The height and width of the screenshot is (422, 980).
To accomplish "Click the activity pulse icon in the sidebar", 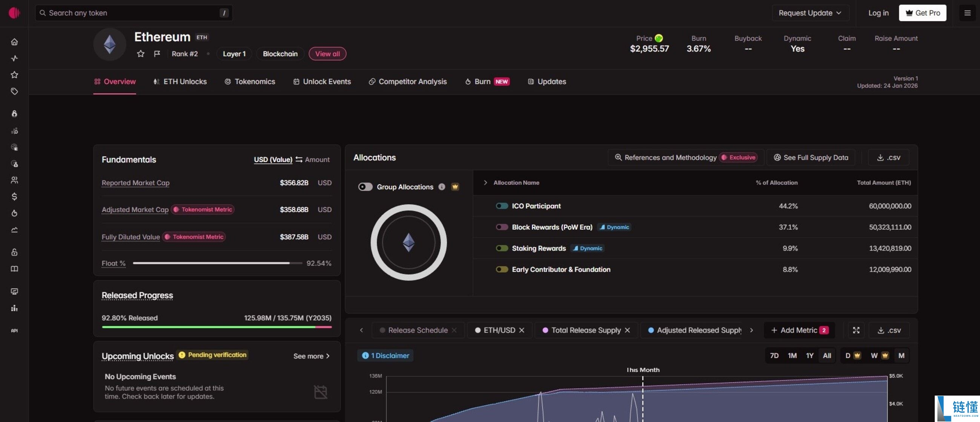I will tap(14, 58).
